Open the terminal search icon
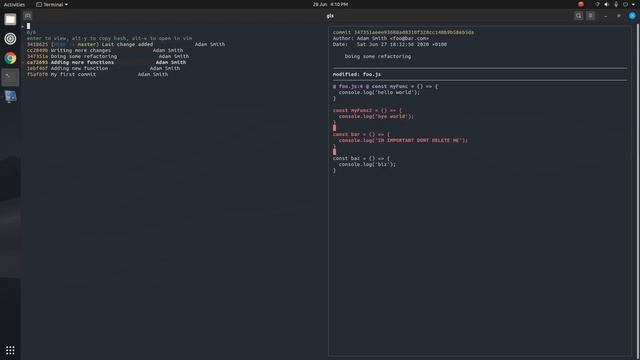The height and width of the screenshot is (360, 640). [578, 16]
